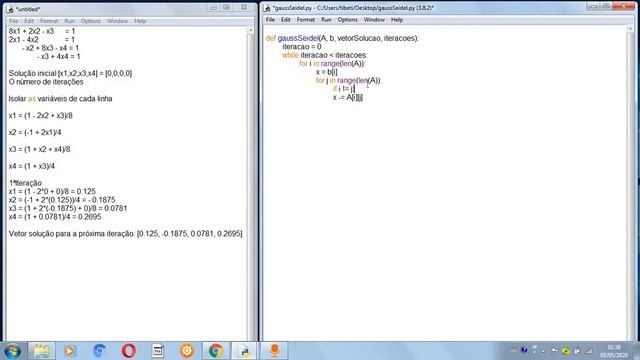Open the document app icon in taskbar

tap(158, 351)
